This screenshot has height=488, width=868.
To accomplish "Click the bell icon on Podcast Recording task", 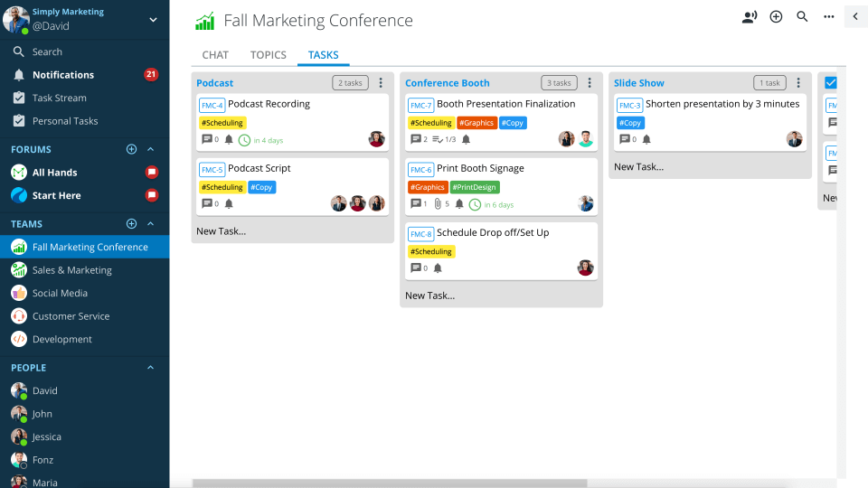I will 229,140.
